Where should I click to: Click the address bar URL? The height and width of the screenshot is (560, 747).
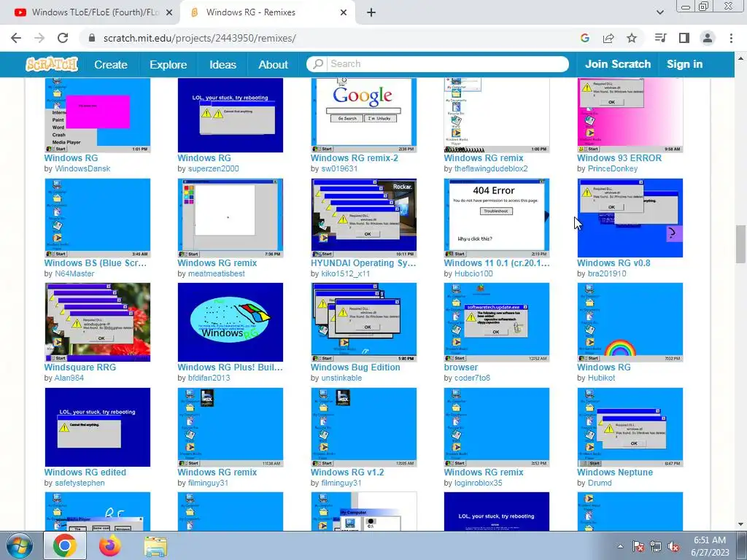(x=200, y=38)
